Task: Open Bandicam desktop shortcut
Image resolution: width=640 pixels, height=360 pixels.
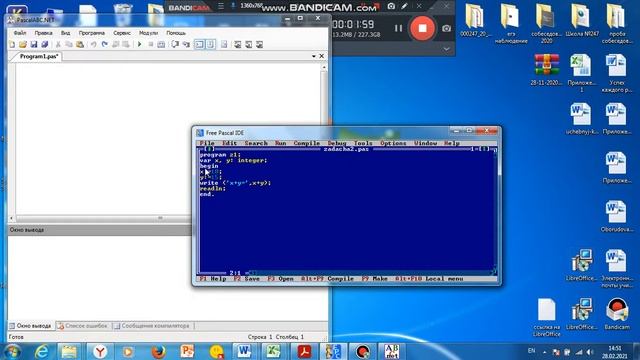Action: click(x=617, y=313)
